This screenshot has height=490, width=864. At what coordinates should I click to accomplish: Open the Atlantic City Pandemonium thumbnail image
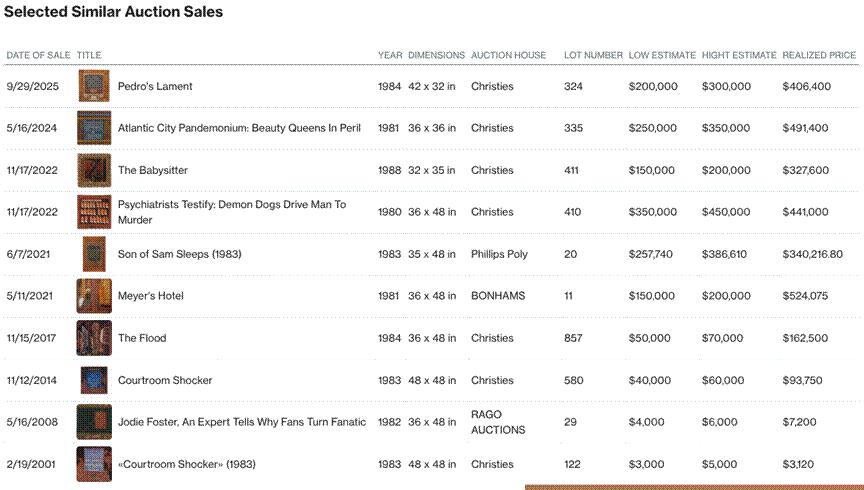click(94, 128)
